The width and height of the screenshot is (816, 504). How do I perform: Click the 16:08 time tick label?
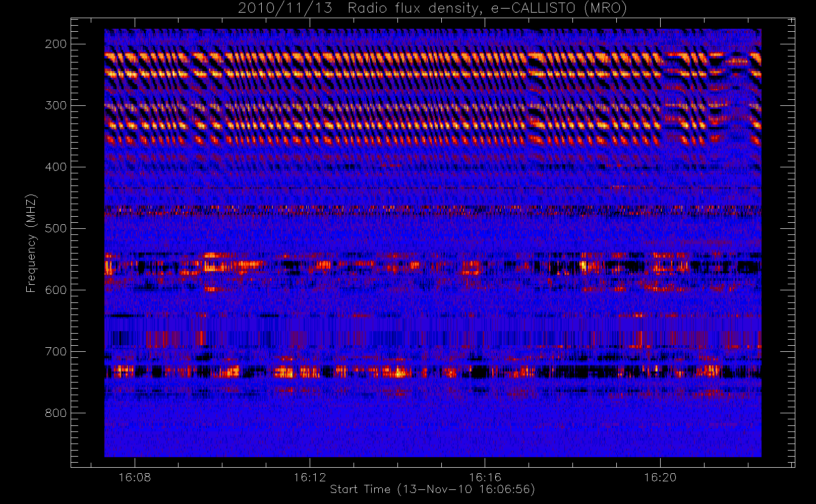tap(135, 477)
